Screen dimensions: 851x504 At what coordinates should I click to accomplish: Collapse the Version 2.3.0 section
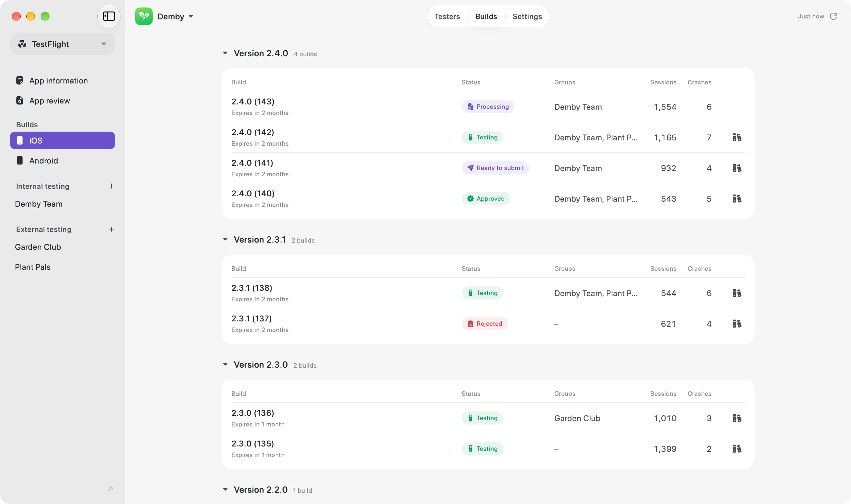click(225, 365)
